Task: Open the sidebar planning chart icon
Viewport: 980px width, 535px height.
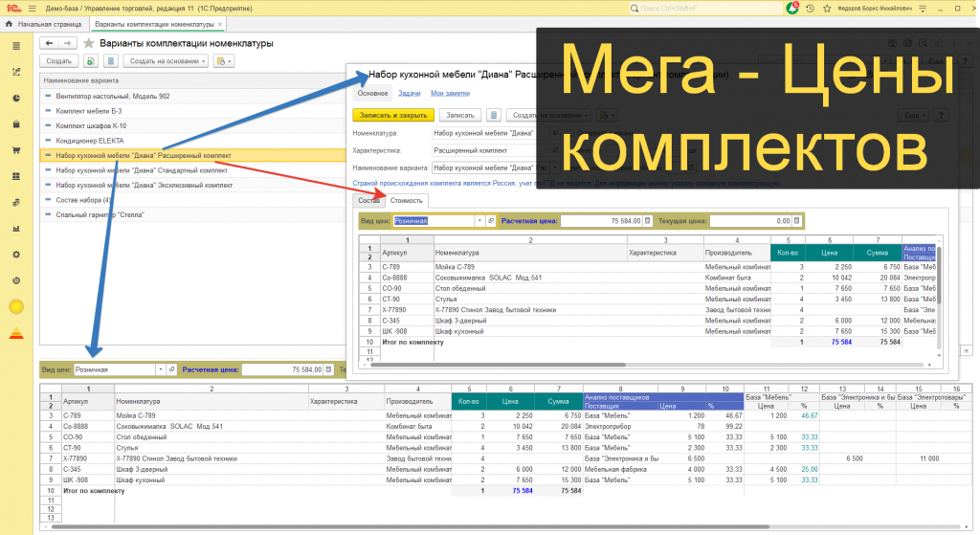Action: [16, 72]
